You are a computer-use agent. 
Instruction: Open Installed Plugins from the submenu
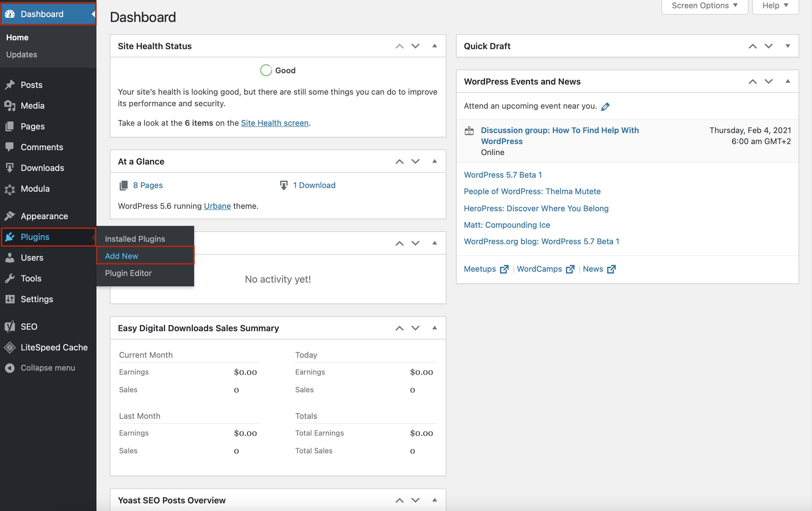coord(135,239)
